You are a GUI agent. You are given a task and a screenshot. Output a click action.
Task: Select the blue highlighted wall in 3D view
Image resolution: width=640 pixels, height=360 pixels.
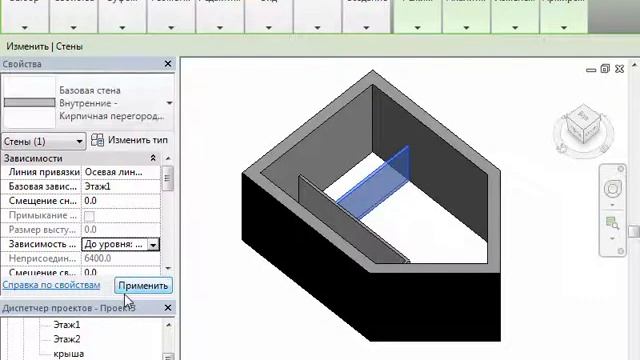point(373,182)
